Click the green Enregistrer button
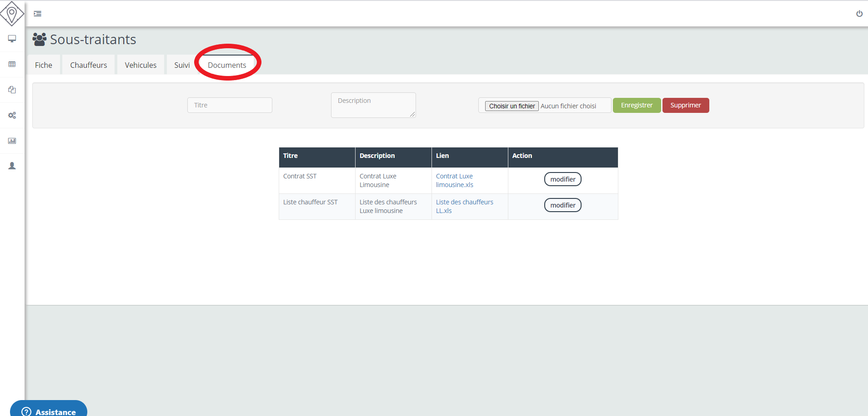 637,105
